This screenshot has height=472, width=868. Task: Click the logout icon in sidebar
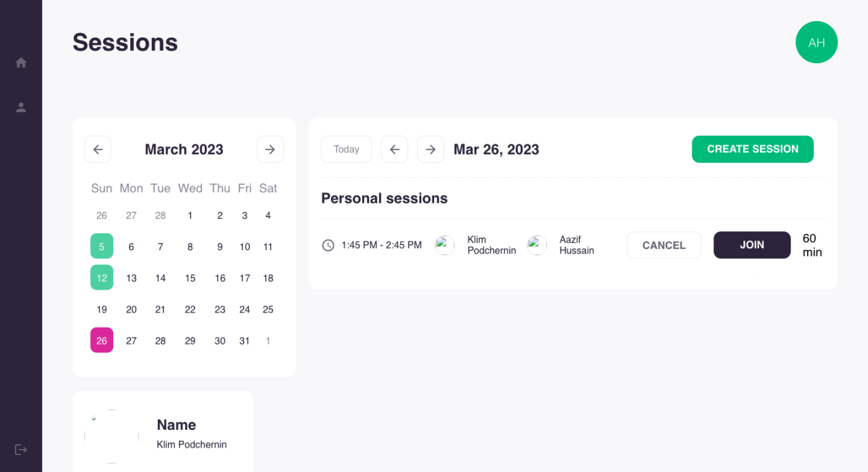(x=21, y=449)
